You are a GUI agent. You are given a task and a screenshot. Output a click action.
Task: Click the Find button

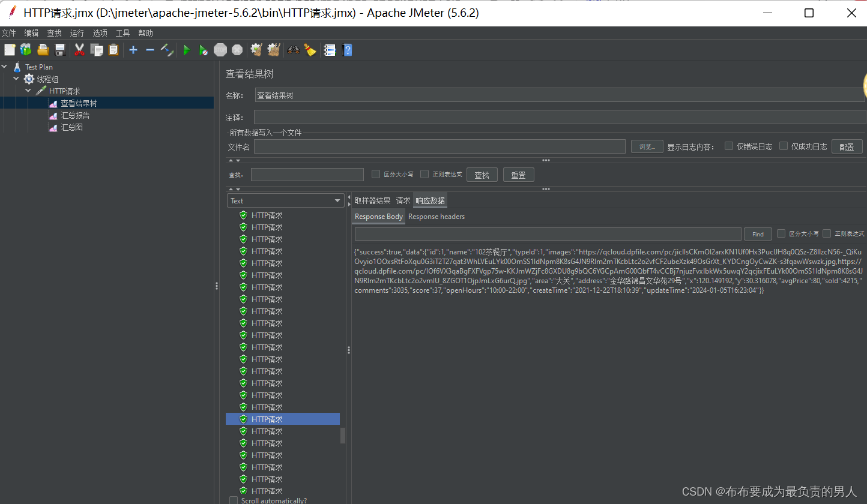tap(758, 234)
